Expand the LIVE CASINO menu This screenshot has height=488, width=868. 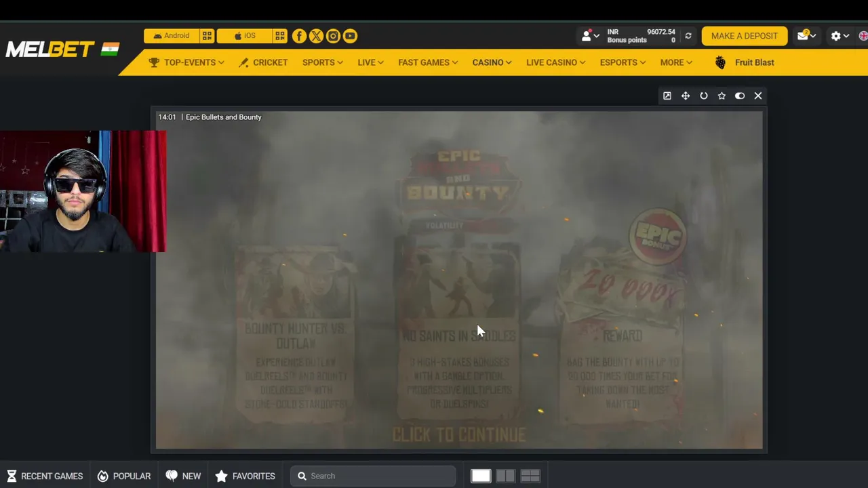click(x=555, y=62)
